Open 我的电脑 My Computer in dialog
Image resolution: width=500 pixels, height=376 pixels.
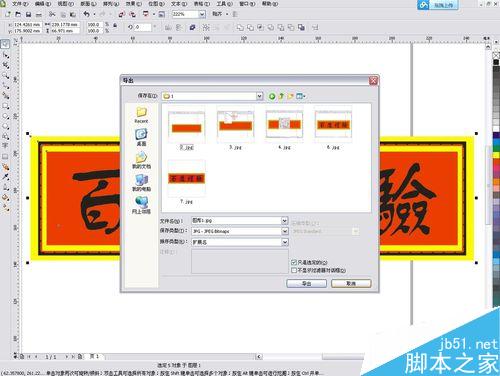tap(141, 183)
